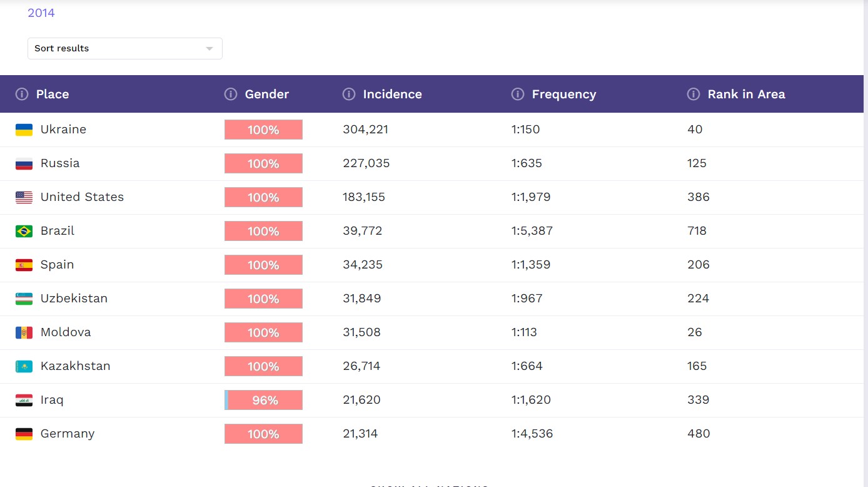Open the United States place link

coord(82,197)
